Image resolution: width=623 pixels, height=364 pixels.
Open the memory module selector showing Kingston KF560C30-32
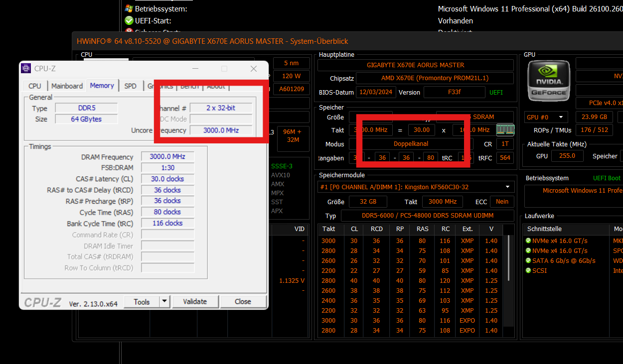coord(416,187)
